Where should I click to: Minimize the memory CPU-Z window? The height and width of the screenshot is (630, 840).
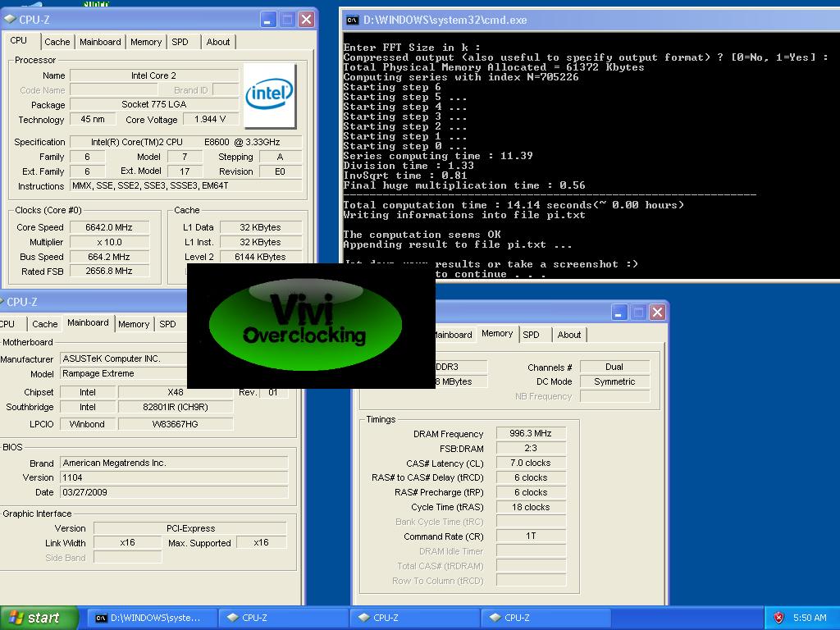tap(619, 313)
